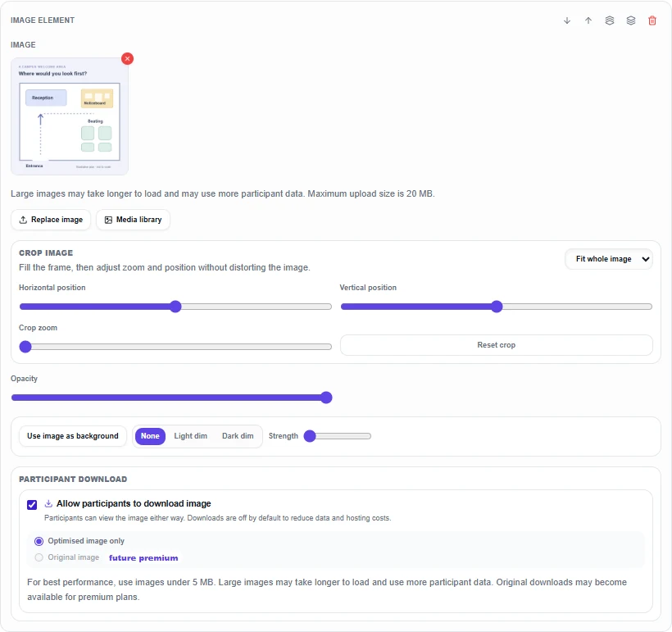Click the Vertical position slider handle
Screen dimensions: 672x632
click(497, 307)
